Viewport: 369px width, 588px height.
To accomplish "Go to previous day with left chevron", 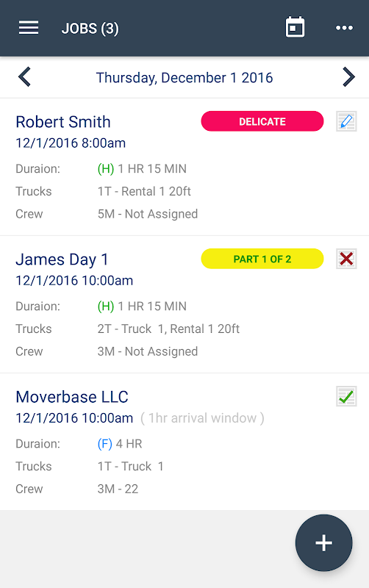I will coord(24,77).
